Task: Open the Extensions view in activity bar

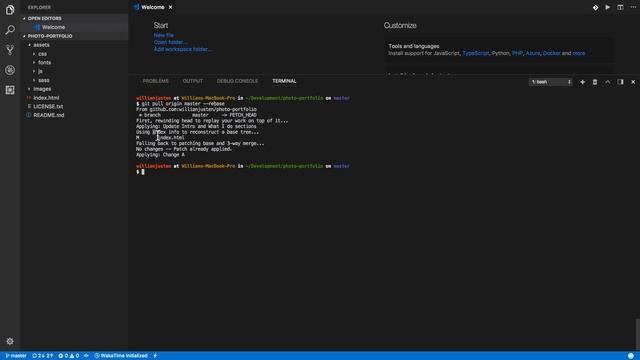Action: coord(10,90)
